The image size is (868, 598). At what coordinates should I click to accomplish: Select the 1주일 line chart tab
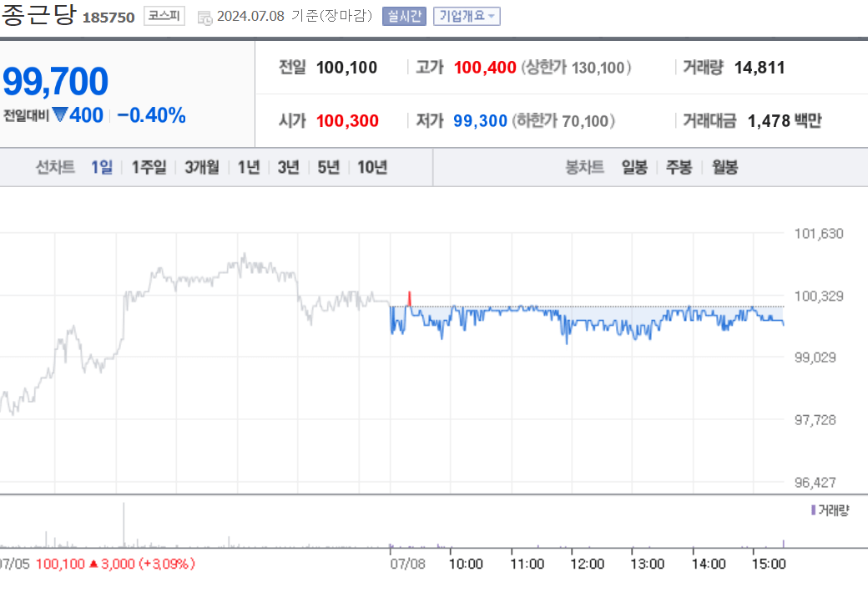[x=149, y=167]
